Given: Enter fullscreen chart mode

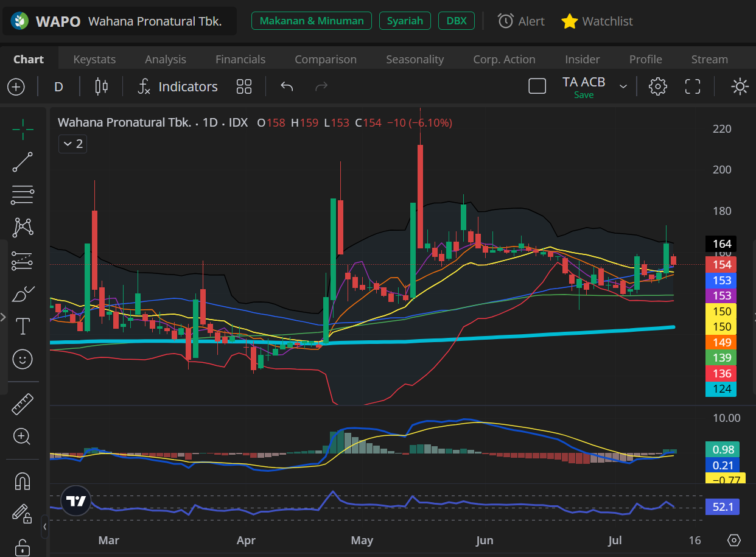Looking at the screenshot, I should 693,86.
